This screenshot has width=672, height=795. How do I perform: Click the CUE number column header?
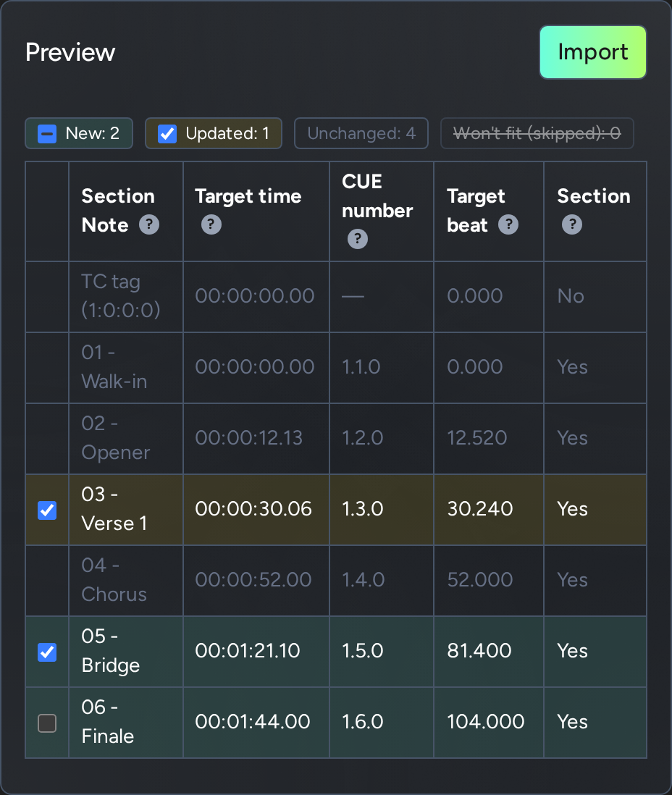[x=382, y=211]
